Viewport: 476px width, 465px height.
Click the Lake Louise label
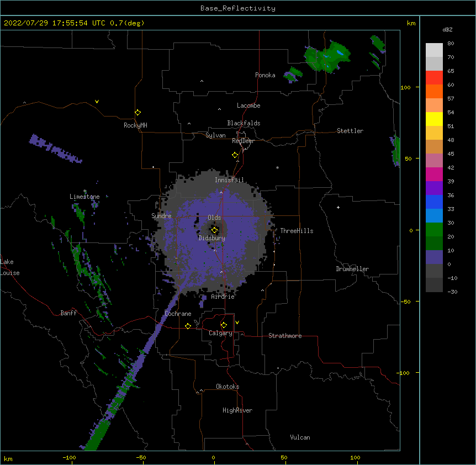pos(10,267)
